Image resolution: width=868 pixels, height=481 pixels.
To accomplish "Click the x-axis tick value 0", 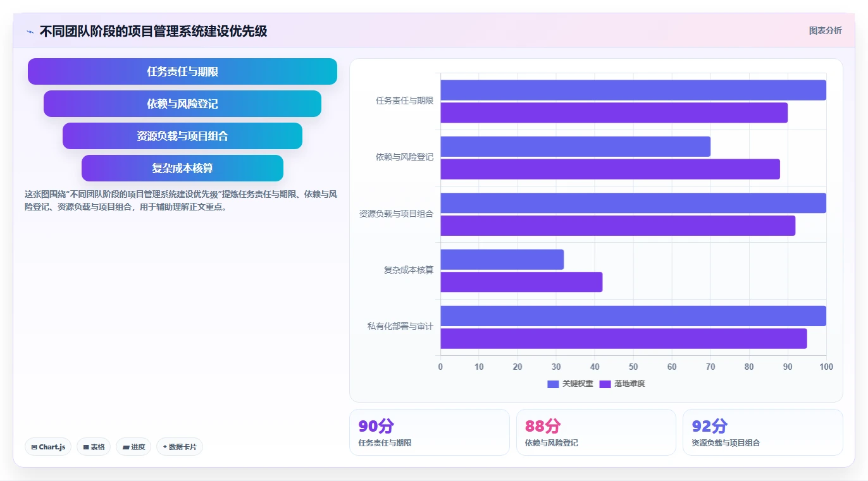I will (440, 367).
